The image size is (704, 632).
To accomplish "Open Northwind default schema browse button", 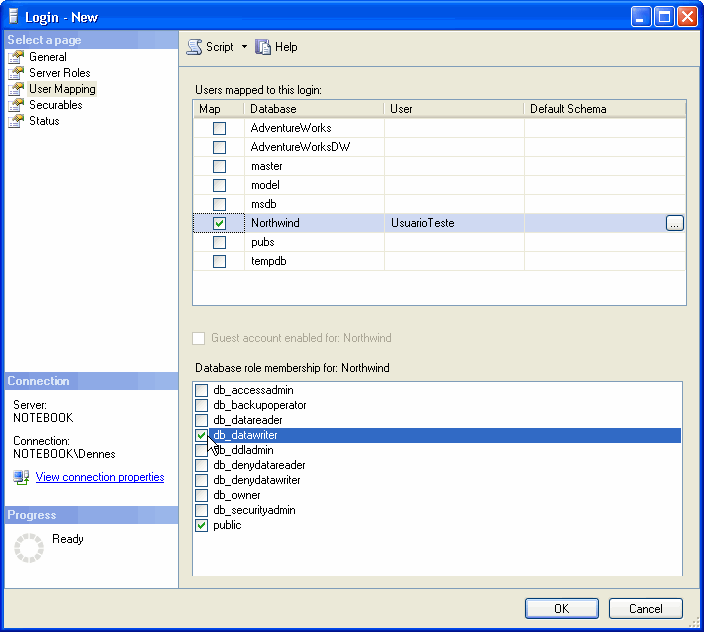I will click(675, 223).
